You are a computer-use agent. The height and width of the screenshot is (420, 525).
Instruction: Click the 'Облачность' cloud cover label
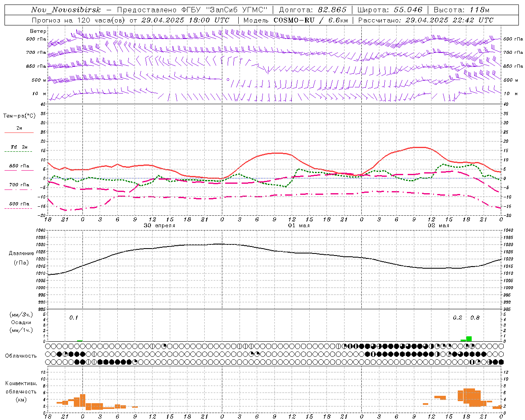coord(21,356)
